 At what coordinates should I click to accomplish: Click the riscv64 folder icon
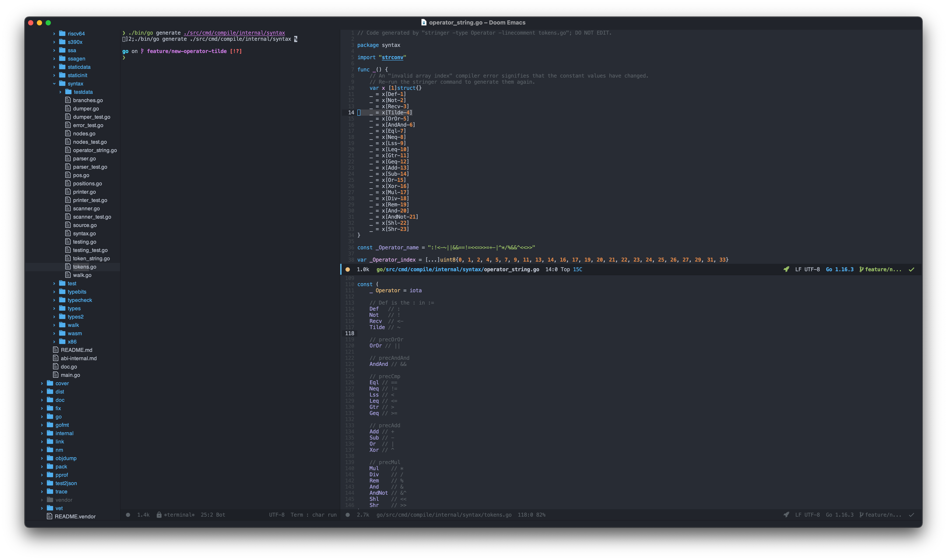pos(62,34)
